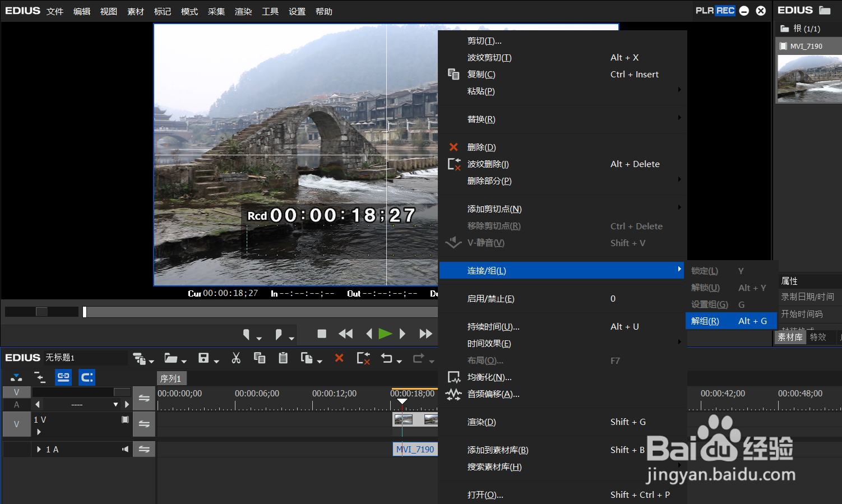Toggle the group/link mode button
The image size is (842, 504).
(x=63, y=377)
